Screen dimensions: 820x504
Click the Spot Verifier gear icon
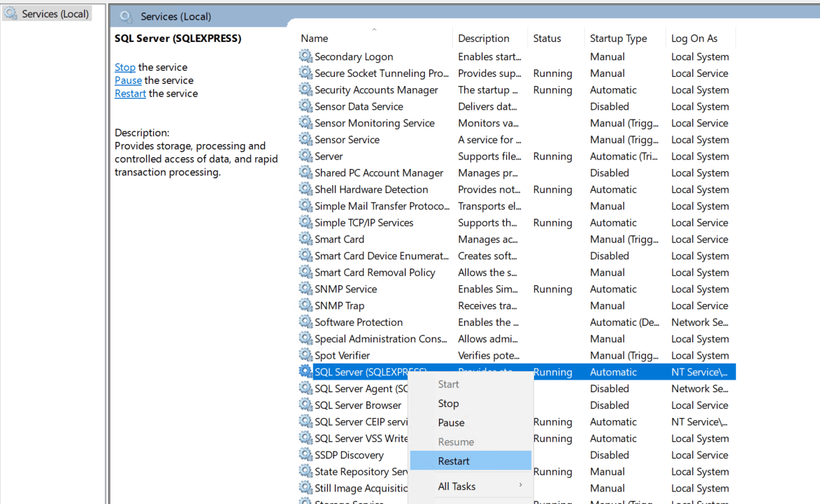tap(305, 355)
